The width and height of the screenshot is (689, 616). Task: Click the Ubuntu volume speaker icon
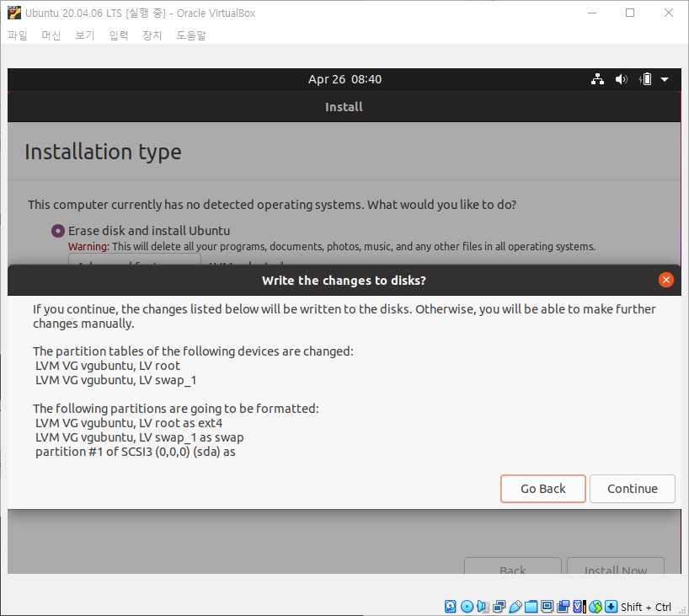coord(621,79)
